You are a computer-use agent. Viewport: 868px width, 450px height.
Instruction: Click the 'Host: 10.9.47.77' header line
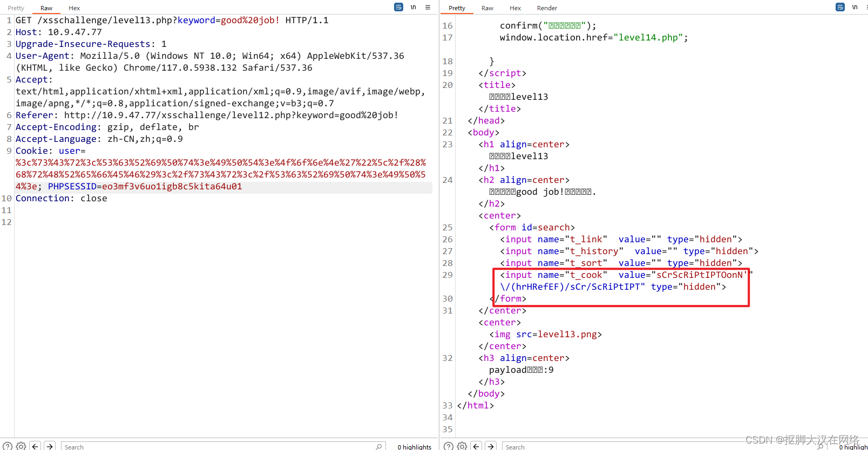point(58,32)
